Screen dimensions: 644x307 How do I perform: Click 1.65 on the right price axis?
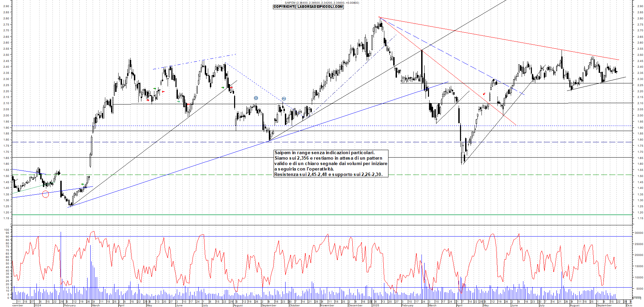640,158
